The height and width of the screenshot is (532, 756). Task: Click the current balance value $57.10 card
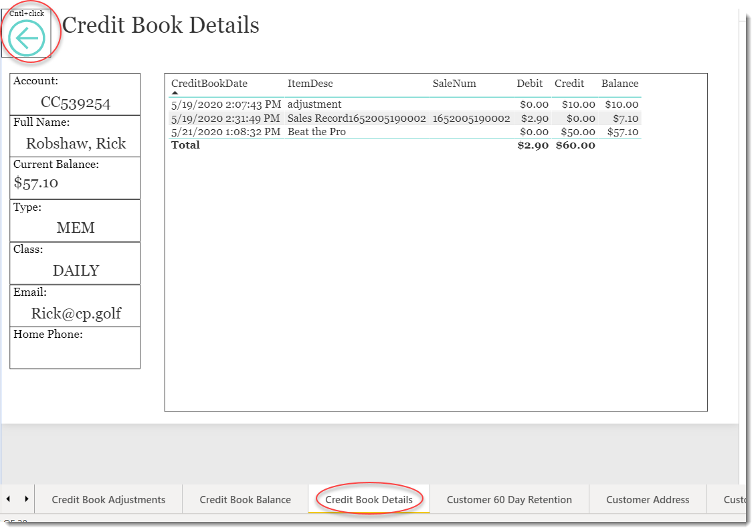point(75,178)
